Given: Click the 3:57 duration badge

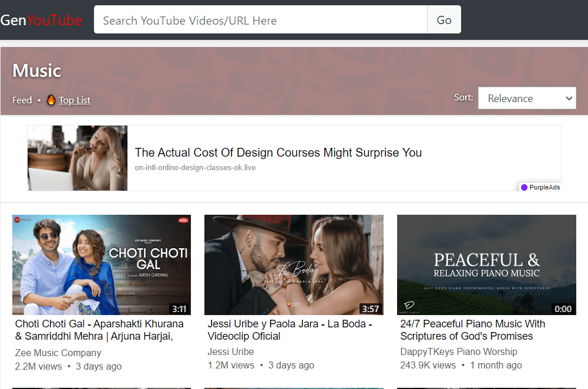Looking at the screenshot, I should (371, 309).
